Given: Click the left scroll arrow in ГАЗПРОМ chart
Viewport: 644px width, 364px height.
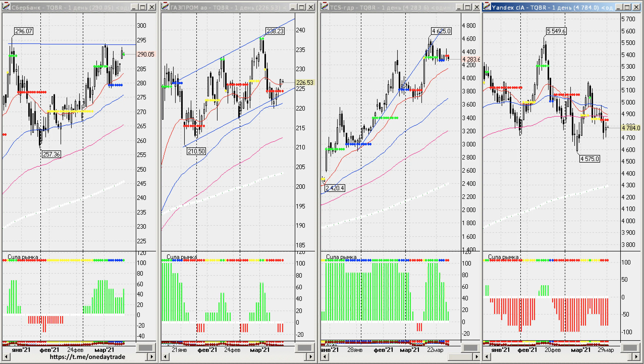Looking at the screenshot, I should click(x=165, y=357).
